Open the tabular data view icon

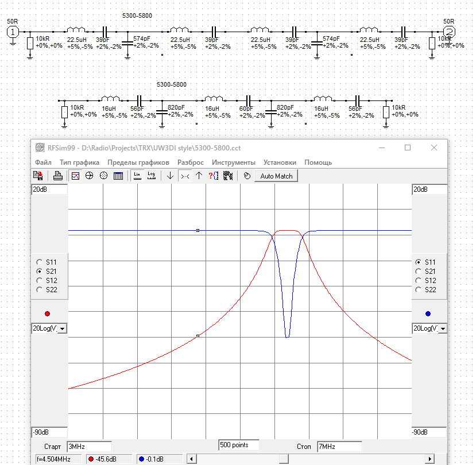point(118,176)
